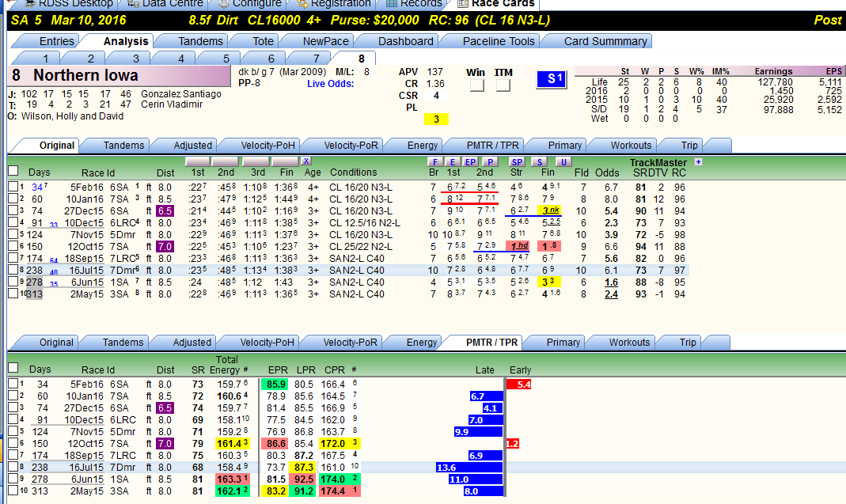Click the Northern Iowa horse name banner

[120, 75]
